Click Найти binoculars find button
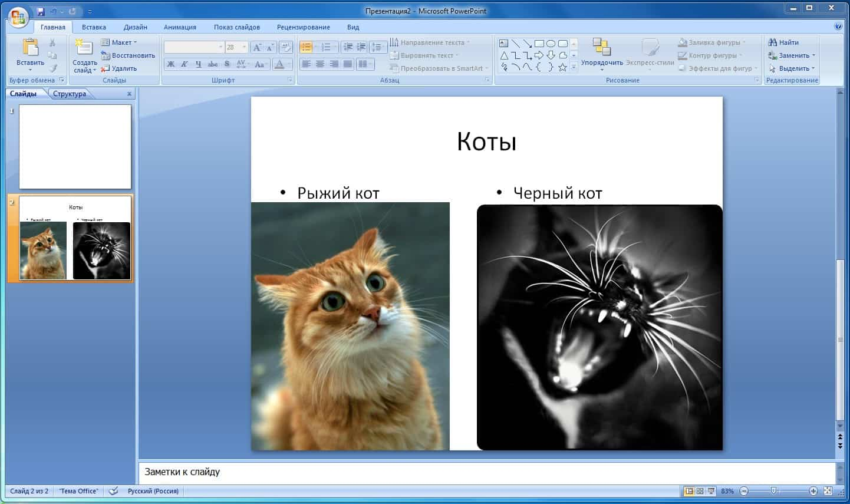The width and height of the screenshot is (850, 504). [783, 42]
